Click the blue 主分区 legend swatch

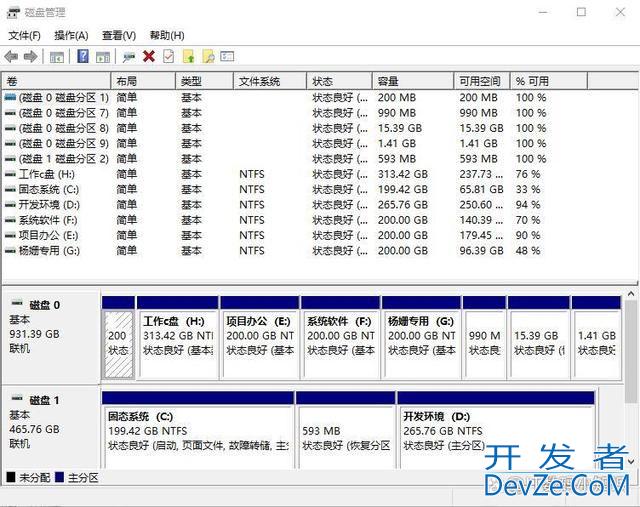tap(60, 477)
